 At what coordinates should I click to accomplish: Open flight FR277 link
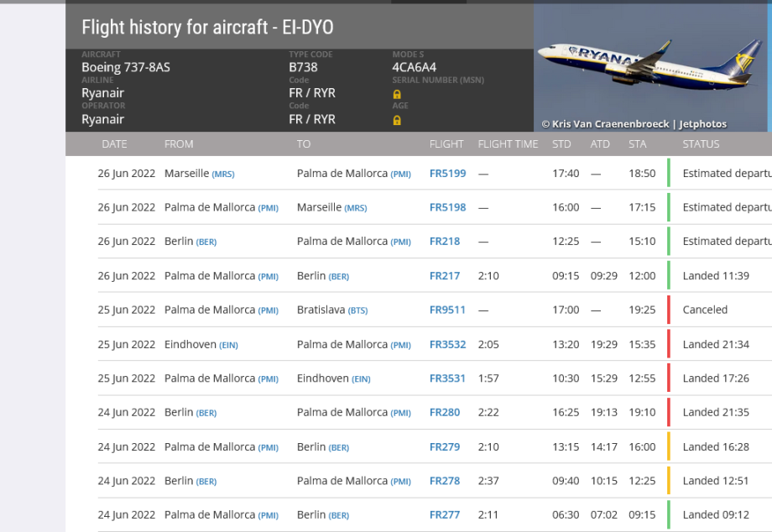445,515
